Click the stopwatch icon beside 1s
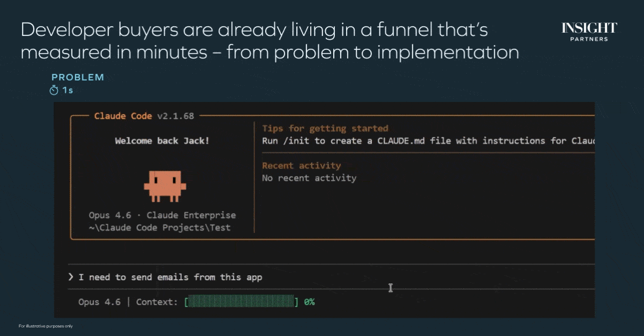 (54, 90)
